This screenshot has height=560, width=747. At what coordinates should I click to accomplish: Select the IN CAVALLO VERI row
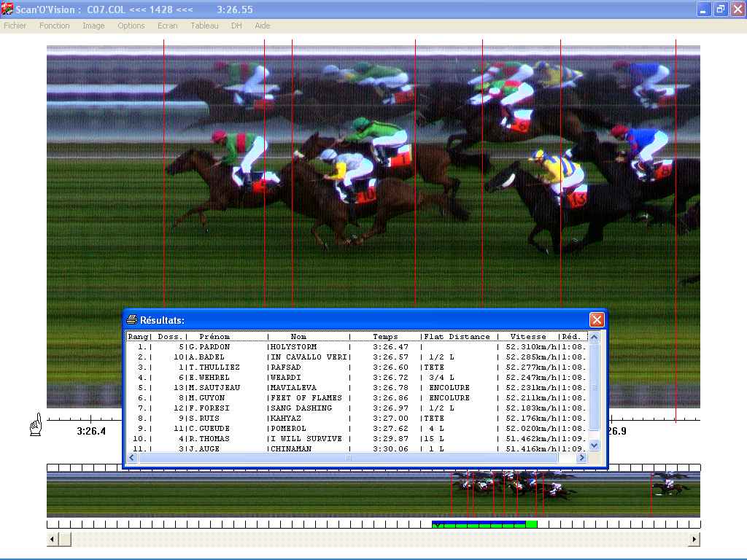pos(356,357)
